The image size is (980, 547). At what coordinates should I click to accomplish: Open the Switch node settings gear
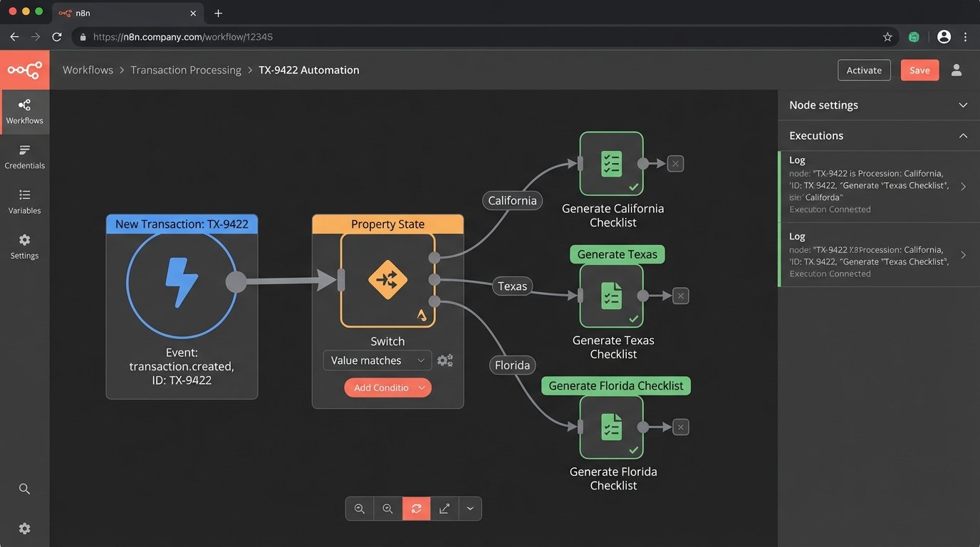445,360
